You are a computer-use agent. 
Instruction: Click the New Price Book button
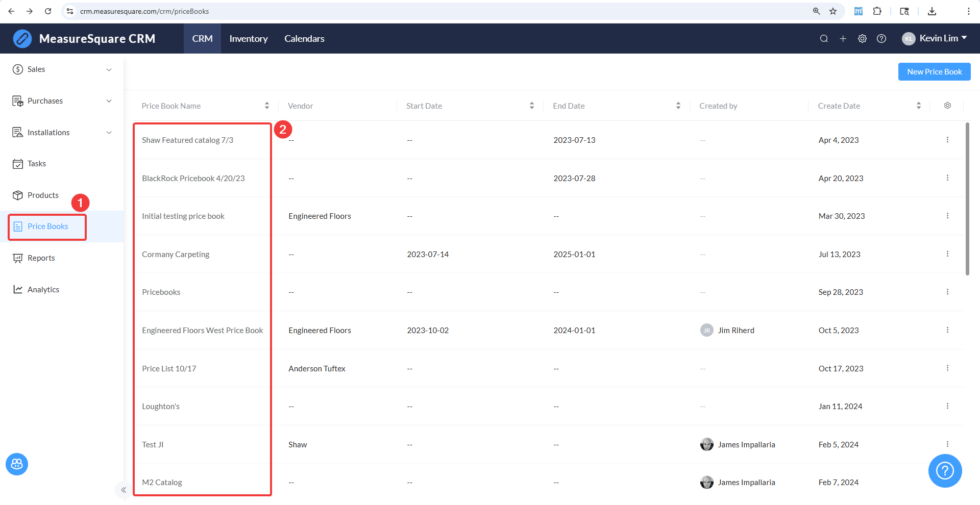tap(934, 72)
